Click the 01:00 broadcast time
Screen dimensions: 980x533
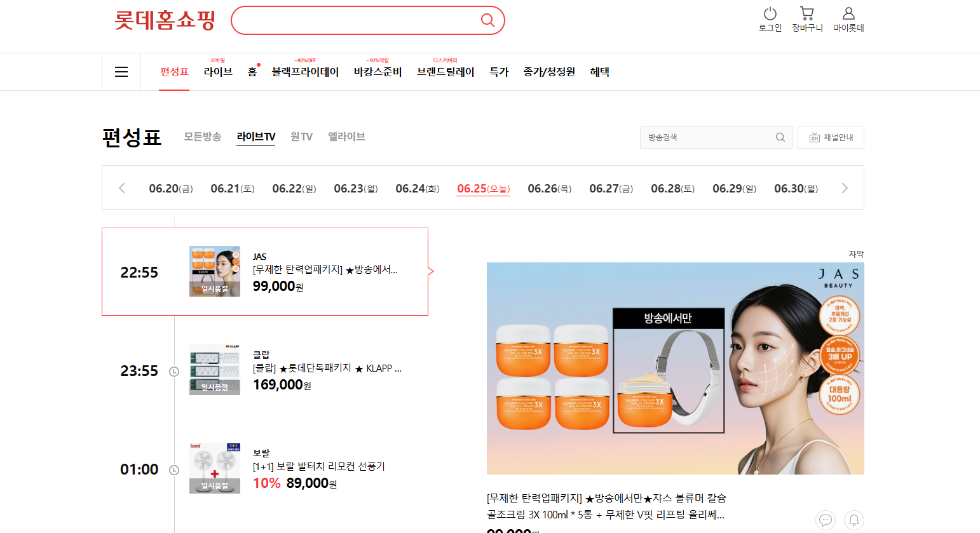pos(139,469)
